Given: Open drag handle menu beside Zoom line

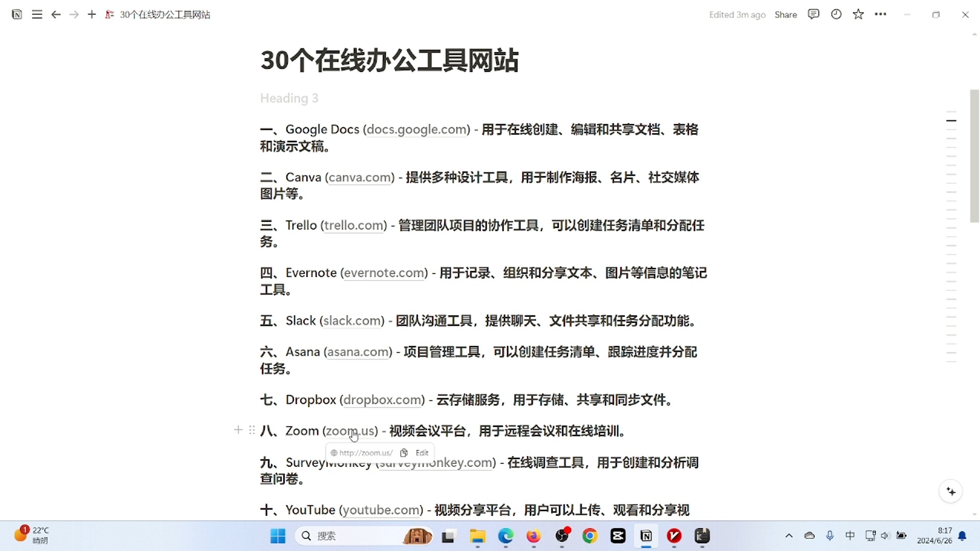Looking at the screenshot, I should point(252,430).
